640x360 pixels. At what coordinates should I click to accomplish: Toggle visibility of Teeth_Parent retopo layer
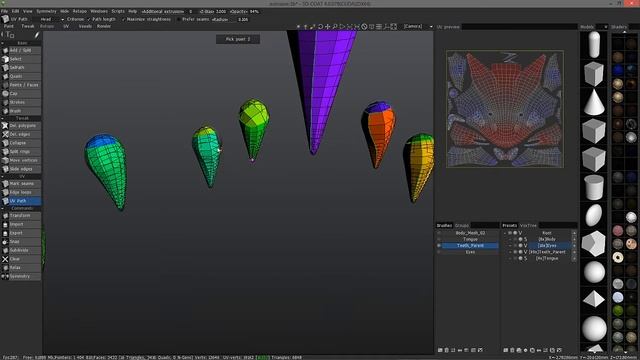coord(439,246)
